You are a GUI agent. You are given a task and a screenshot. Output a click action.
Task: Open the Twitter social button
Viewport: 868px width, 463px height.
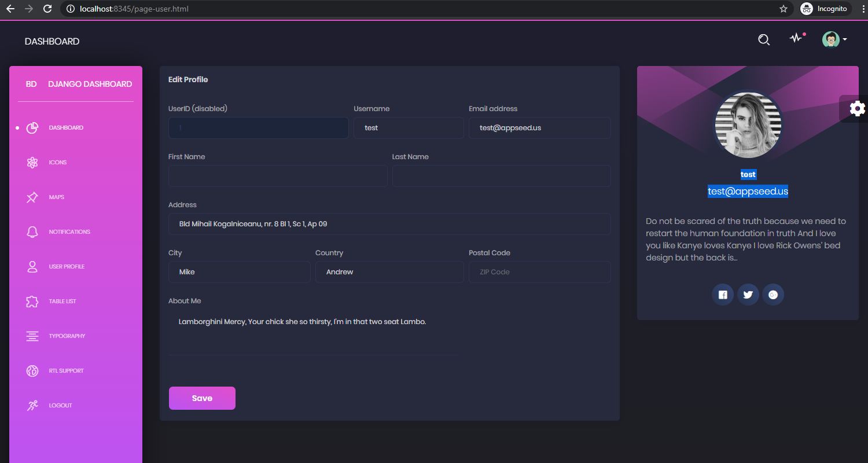pyautogui.click(x=748, y=295)
